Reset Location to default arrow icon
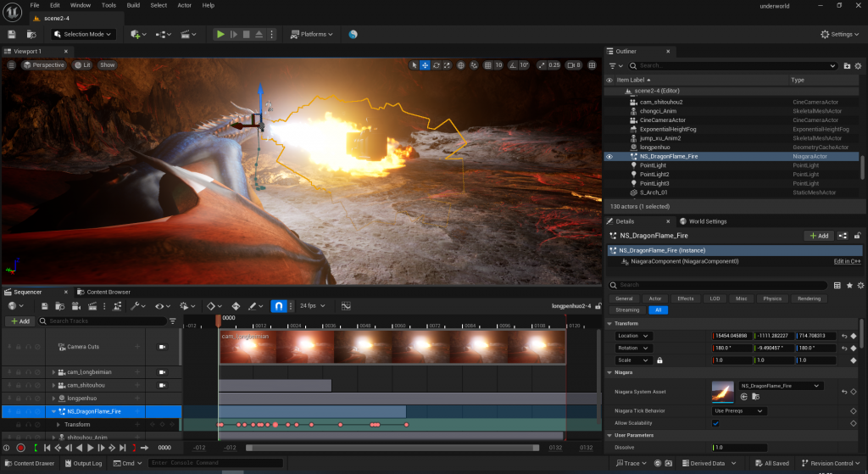Viewport: 868px width, 474px height. pyautogui.click(x=844, y=336)
